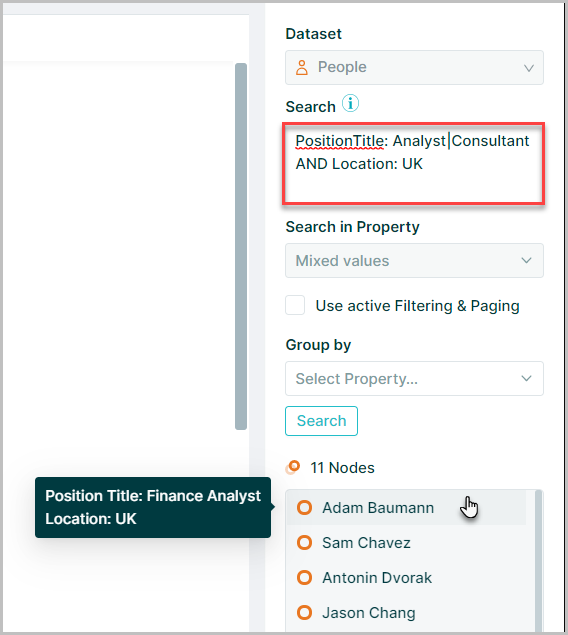Click the Search button
Image resolution: width=568 pixels, height=635 pixels.
321,421
